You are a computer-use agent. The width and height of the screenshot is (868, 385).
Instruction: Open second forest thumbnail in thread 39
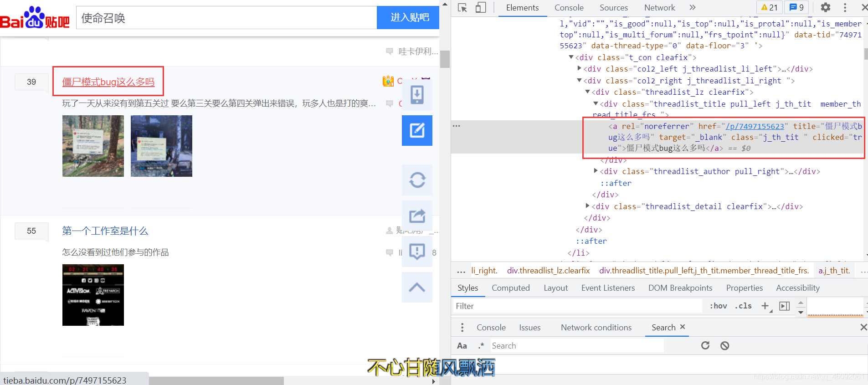[161, 146]
